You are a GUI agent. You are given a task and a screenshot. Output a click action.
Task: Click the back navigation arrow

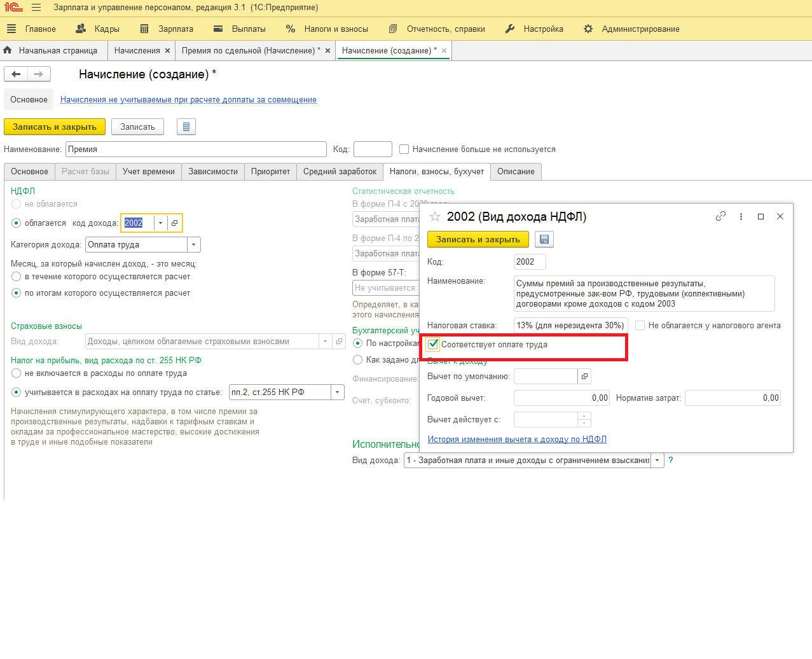click(x=16, y=74)
